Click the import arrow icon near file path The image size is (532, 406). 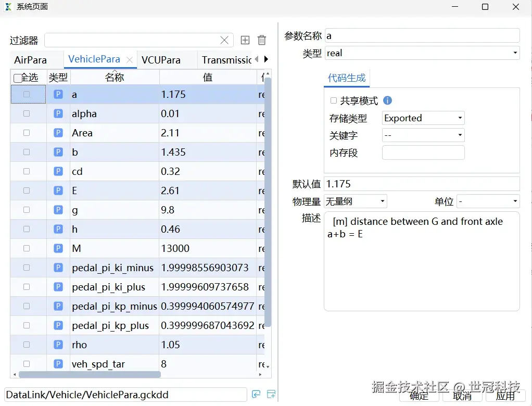click(x=256, y=395)
